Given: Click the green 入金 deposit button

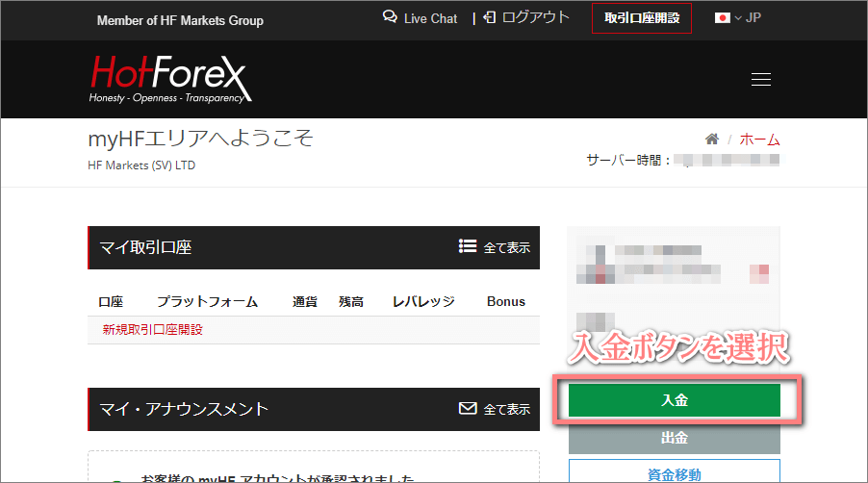Looking at the screenshot, I should 675,400.
